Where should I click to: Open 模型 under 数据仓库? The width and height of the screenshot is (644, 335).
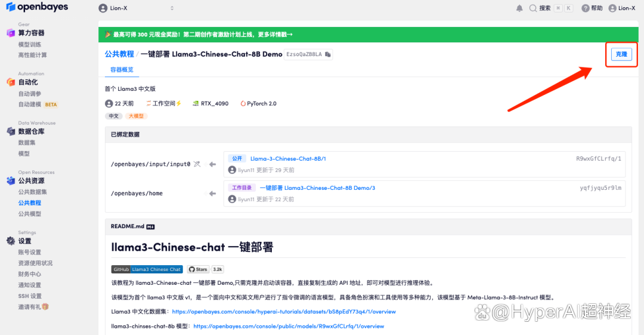tap(24, 153)
